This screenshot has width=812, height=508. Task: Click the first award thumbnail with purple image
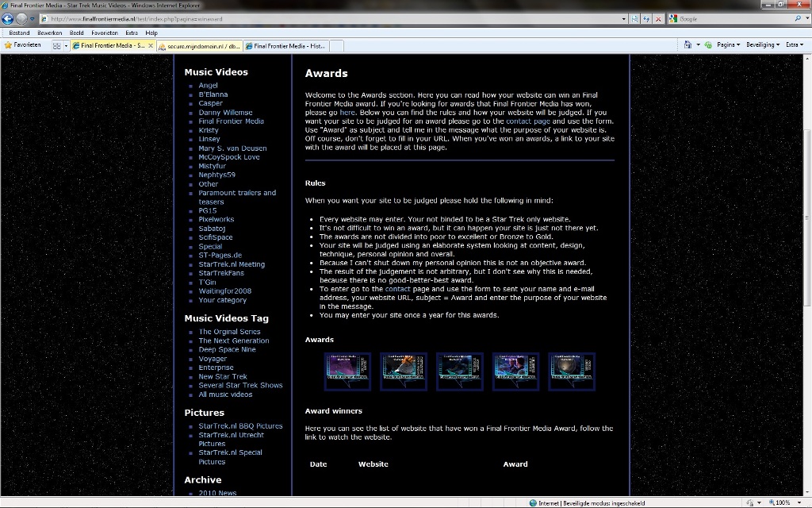(x=347, y=371)
